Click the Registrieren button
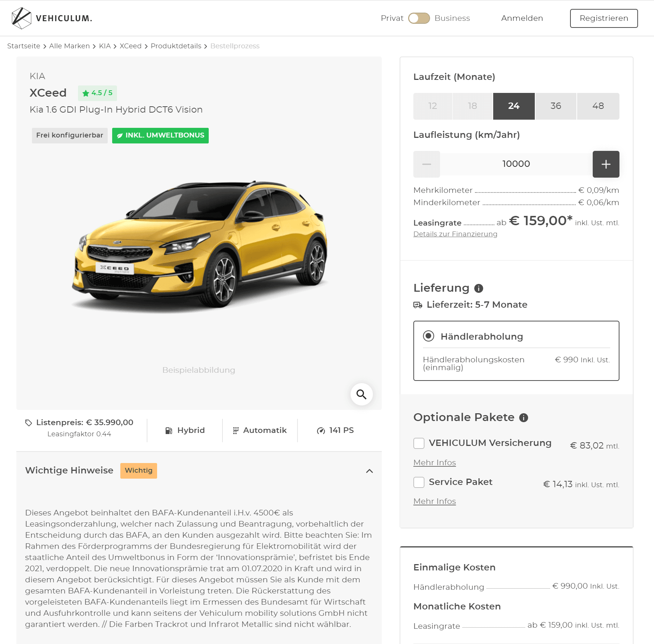Screen dimensions: 654x644 tap(604, 18)
